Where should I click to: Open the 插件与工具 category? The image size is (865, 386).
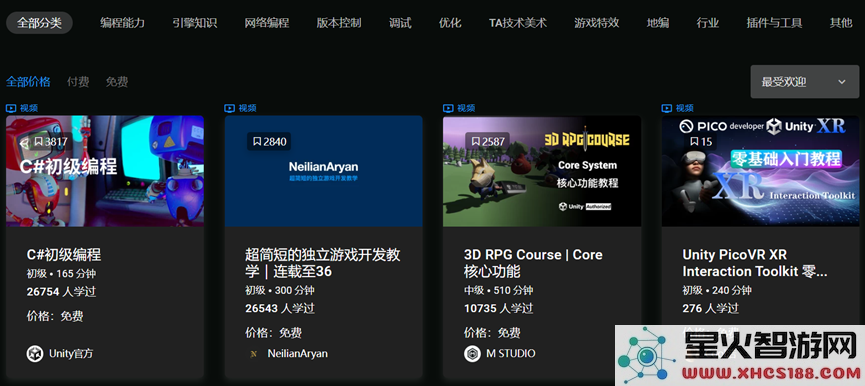coord(774,23)
